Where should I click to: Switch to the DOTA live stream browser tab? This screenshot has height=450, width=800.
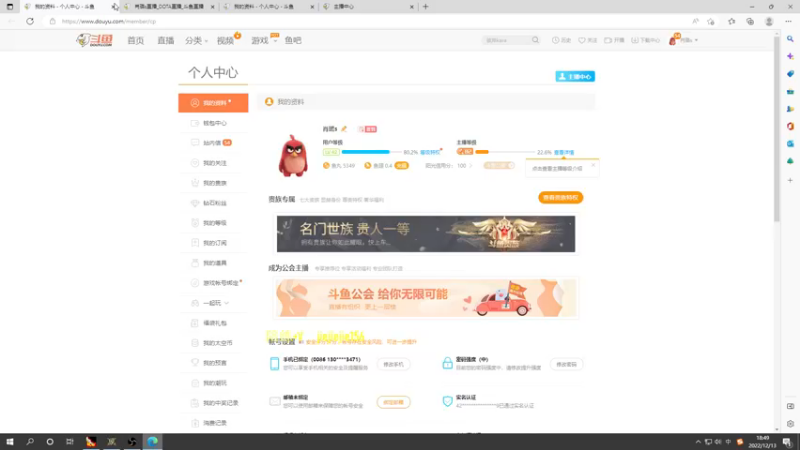(169, 7)
